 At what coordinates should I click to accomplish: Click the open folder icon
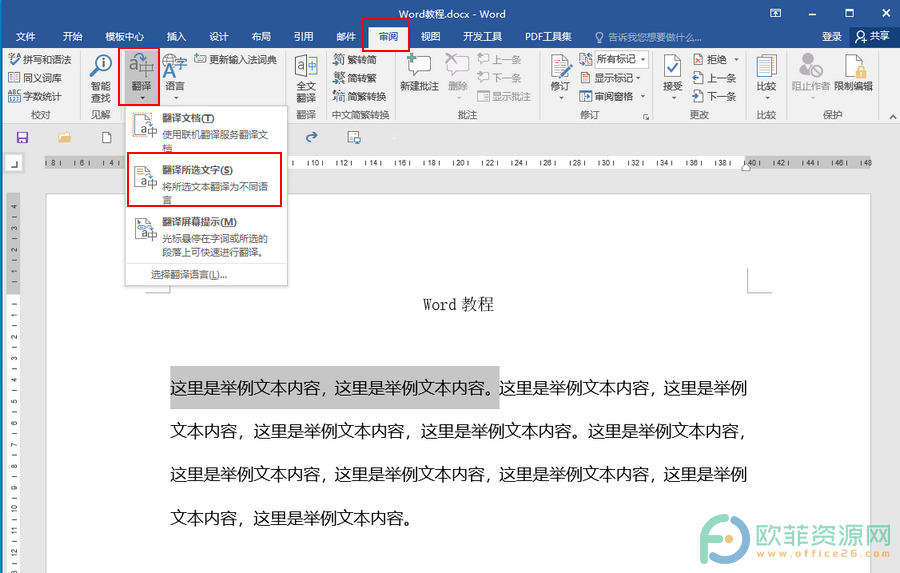(64, 138)
